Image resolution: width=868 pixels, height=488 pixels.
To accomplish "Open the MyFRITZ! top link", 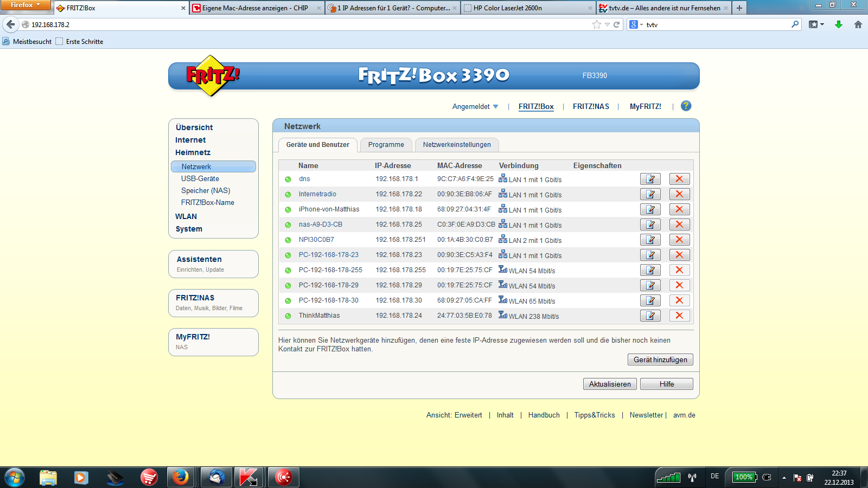I will [x=646, y=106].
